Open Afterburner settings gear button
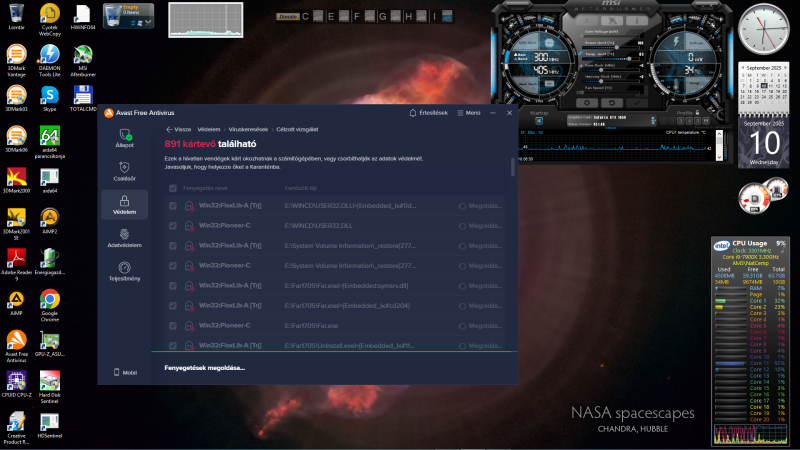This screenshot has width=800, height=450. click(x=587, y=103)
